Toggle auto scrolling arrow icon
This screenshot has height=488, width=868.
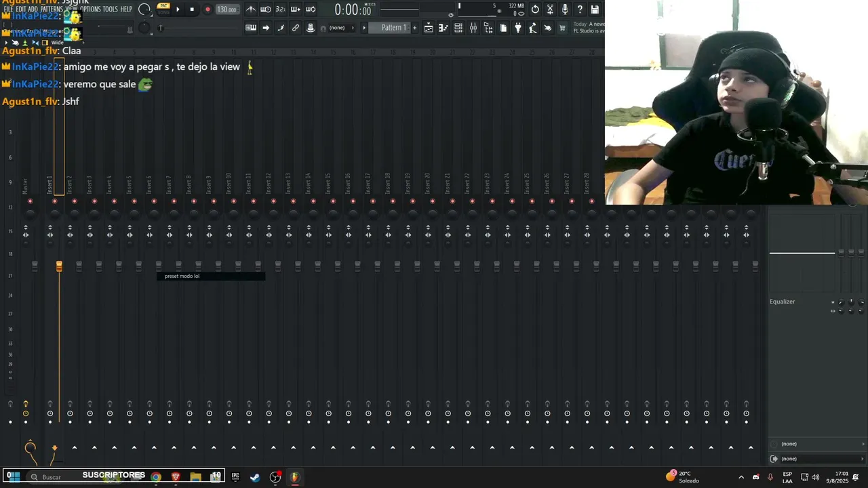coord(266,28)
